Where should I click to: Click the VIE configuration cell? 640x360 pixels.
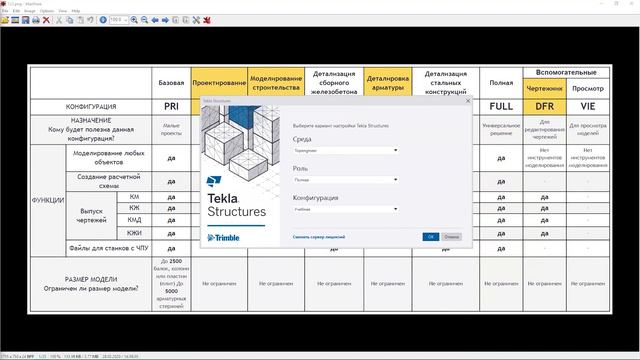point(588,107)
